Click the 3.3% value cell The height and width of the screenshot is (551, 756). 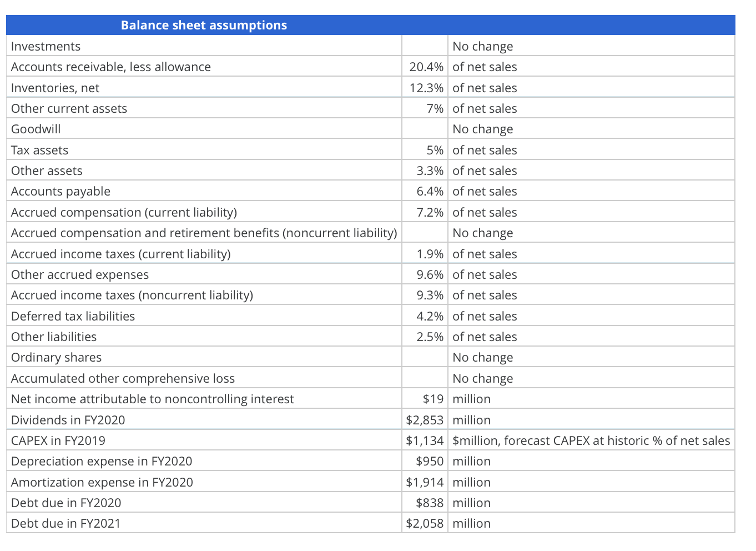tap(425, 171)
